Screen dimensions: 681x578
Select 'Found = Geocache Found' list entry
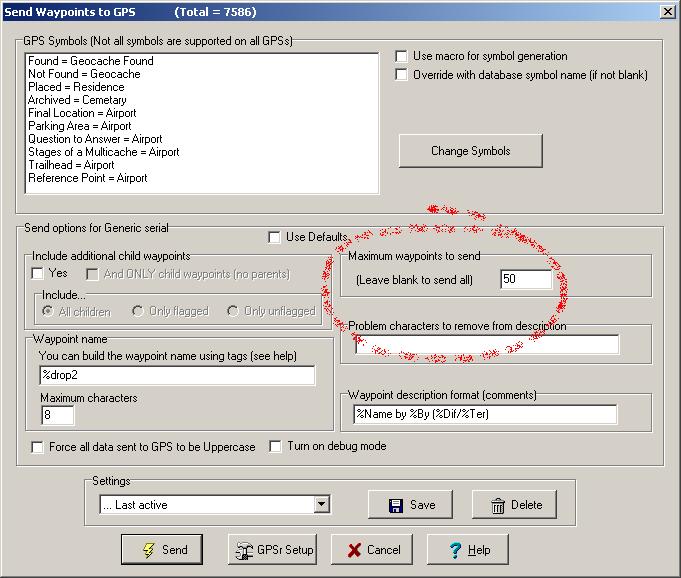pos(90,61)
